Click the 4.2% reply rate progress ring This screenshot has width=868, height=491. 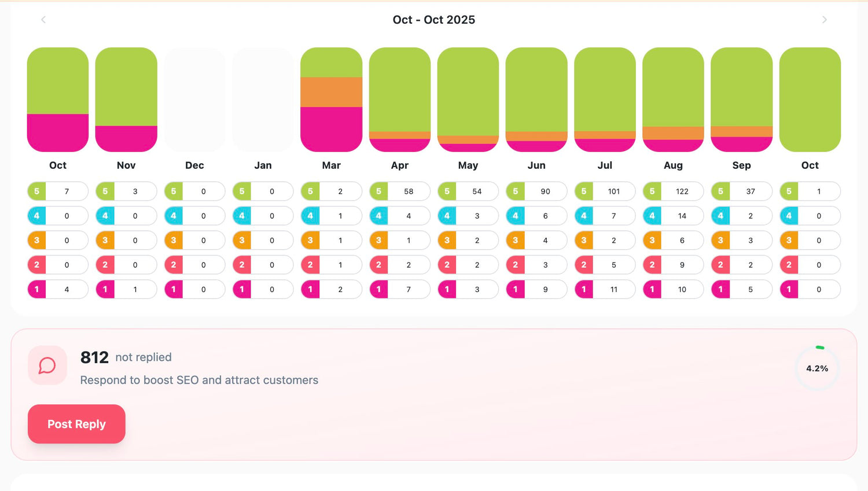click(x=817, y=368)
